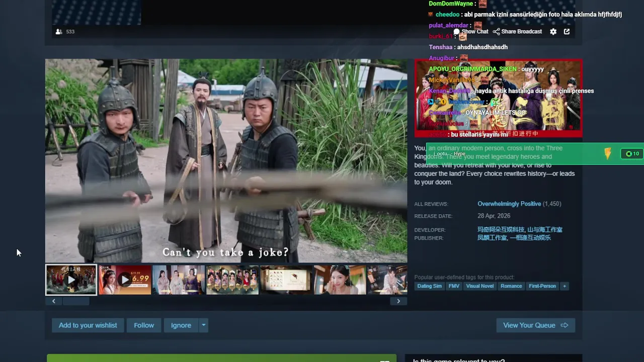
Task: Play the first trailer thumbnail
Action: [71, 280]
